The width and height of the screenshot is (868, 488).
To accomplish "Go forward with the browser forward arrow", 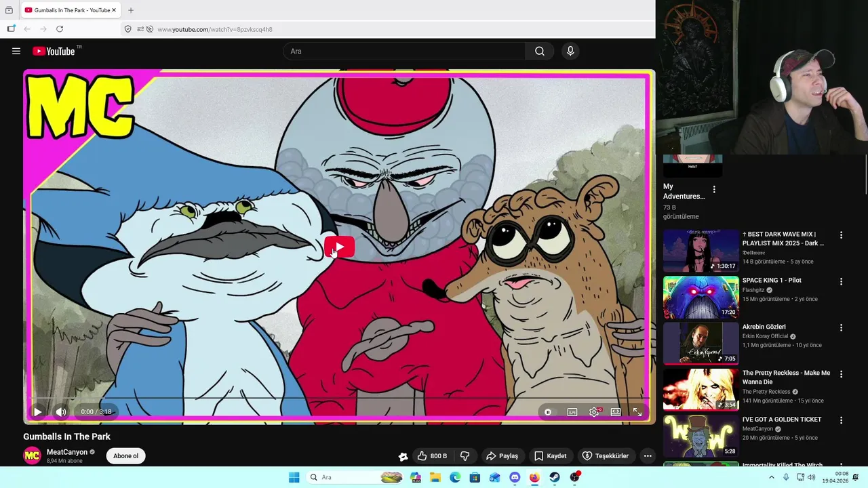I will point(43,29).
